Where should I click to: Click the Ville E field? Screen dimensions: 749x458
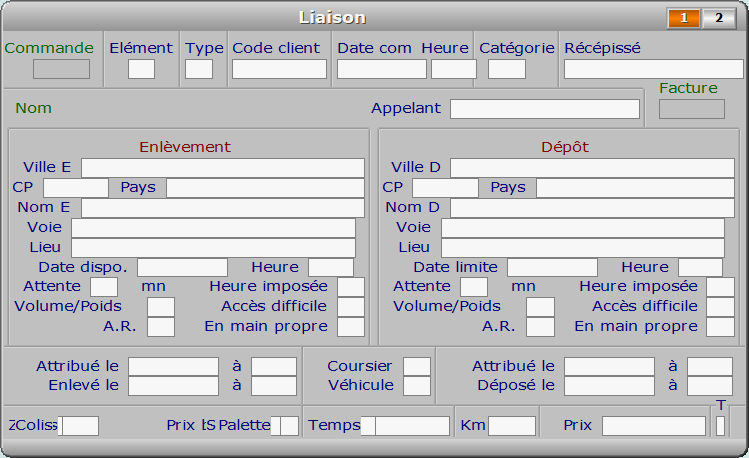pyautogui.click(x=223, y=168)
